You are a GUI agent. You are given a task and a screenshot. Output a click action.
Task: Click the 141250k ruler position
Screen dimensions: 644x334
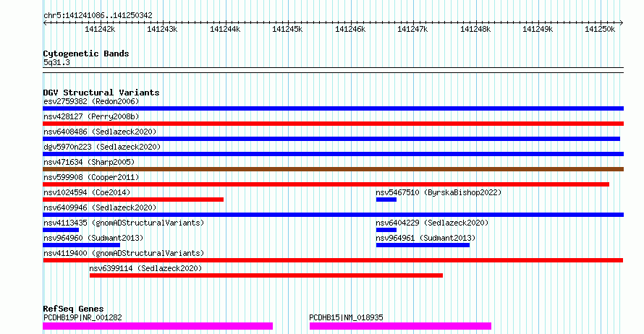click(600, 29)
